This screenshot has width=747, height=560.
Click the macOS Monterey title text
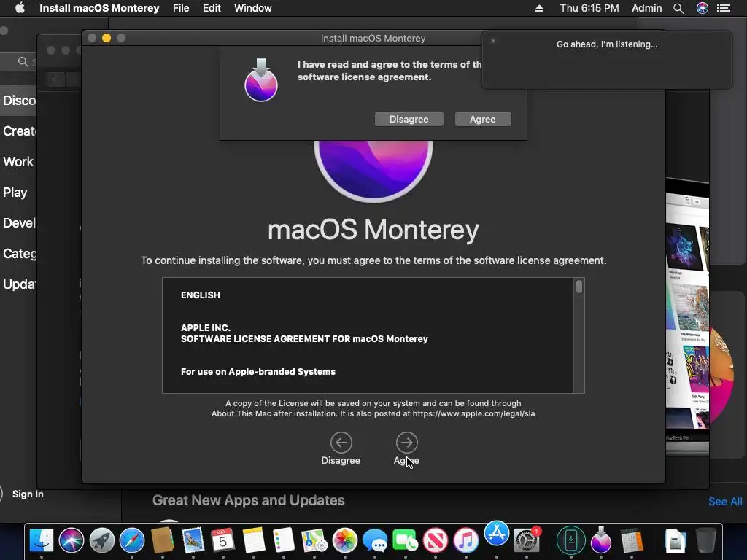373,230
